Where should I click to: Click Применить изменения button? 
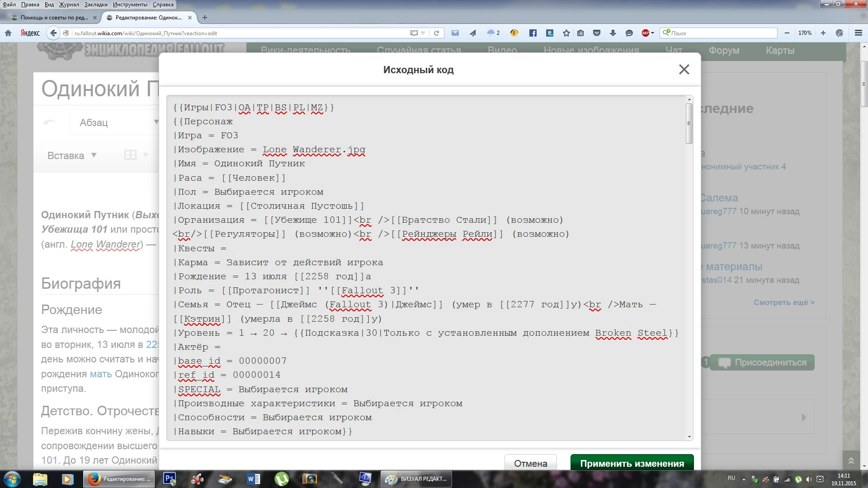pos(632,463)
